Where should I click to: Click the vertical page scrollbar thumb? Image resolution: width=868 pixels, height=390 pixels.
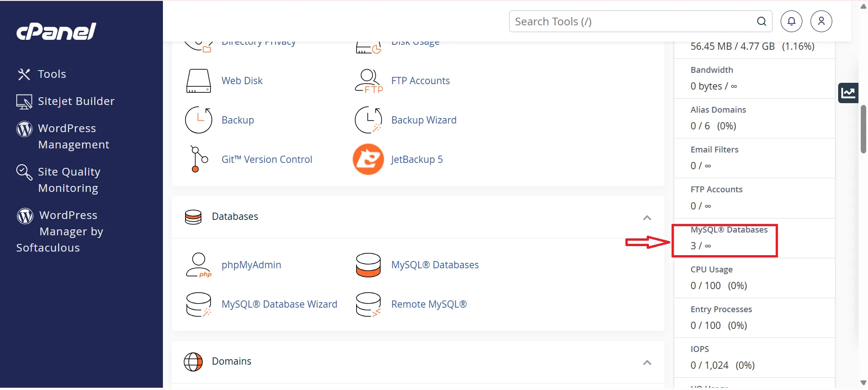coord(863,129)
